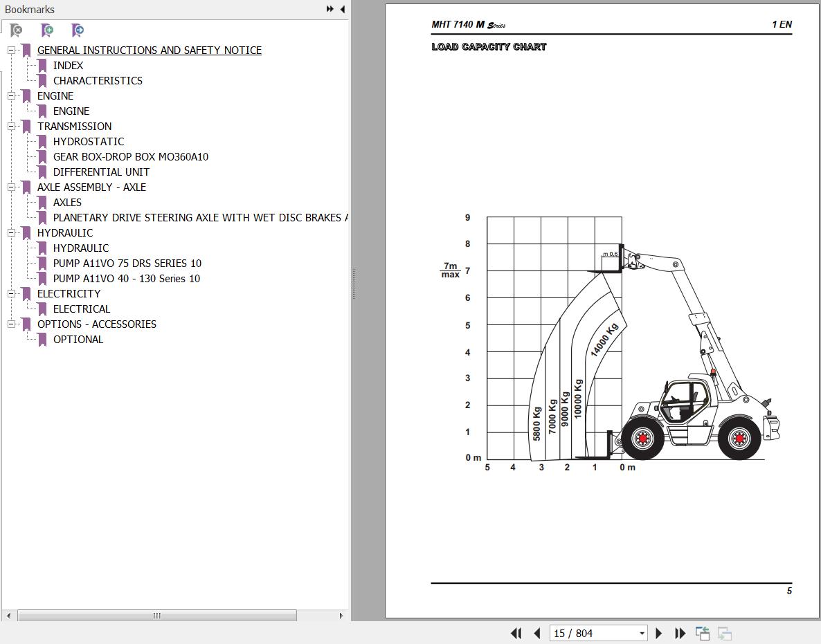This screenshot has height=644, width=821.
Task: Collapse the TRANSMISSION tree node
Action: tap(11, 126)
